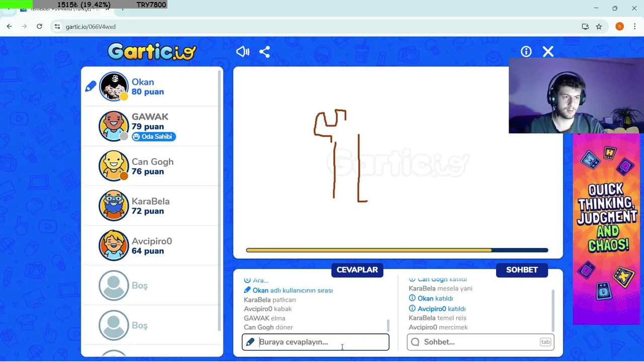Click the 'Avcipiro0 mercimek' chat line
Screen dimensions: 644x362
pyautogui.click(x=438, y=327)
